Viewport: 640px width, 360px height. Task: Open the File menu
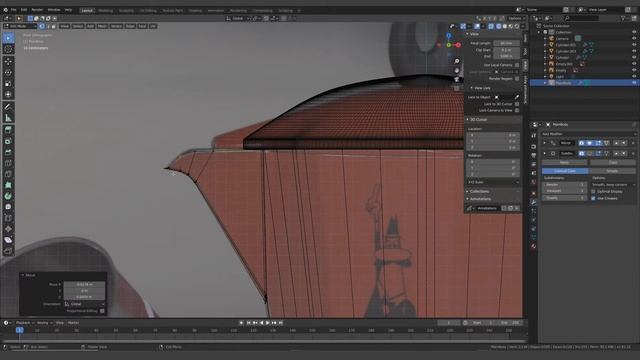pos(13,10)
